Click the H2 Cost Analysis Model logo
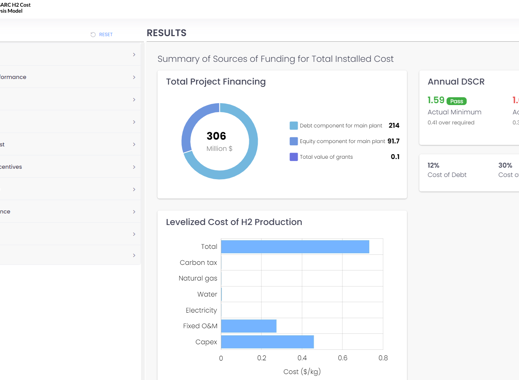The height and width of the screenshot is (380, 519). pos(15,8)
